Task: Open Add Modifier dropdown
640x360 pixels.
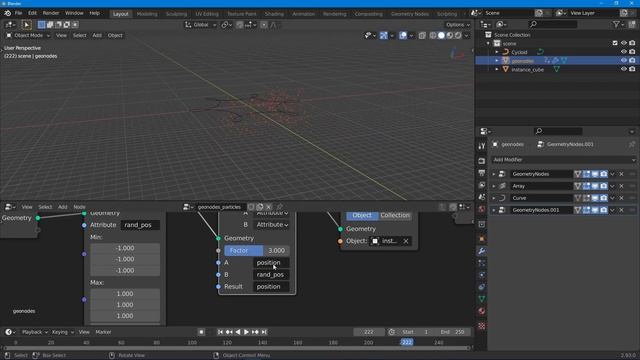Action: [563, 160]
